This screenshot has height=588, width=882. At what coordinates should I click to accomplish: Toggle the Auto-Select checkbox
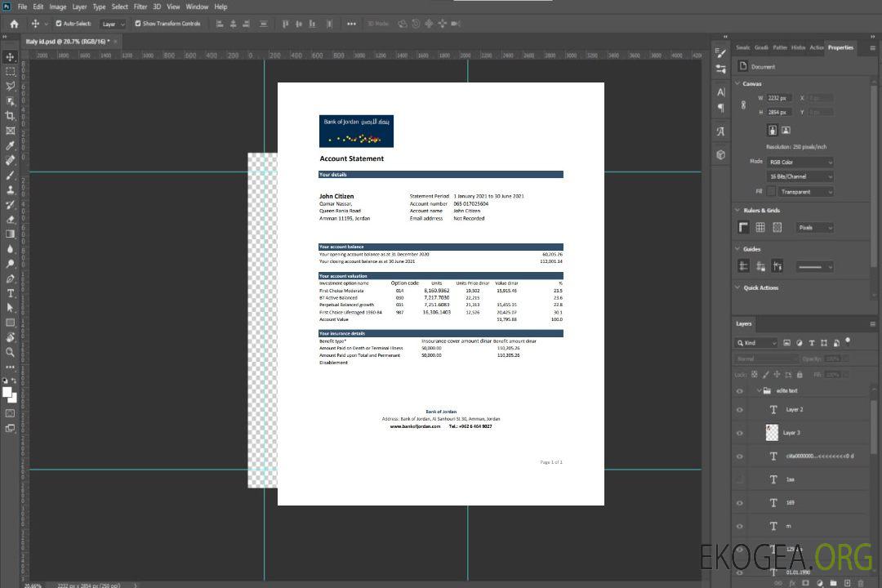point(59,24)
